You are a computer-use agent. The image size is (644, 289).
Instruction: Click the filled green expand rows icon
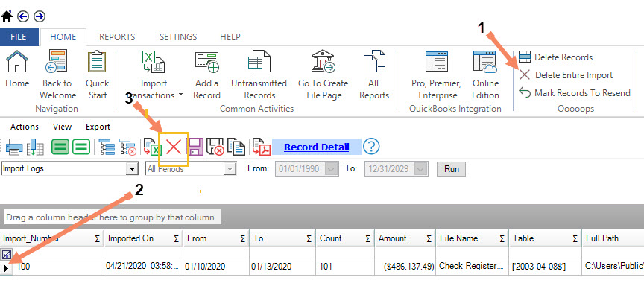[60, 147]
